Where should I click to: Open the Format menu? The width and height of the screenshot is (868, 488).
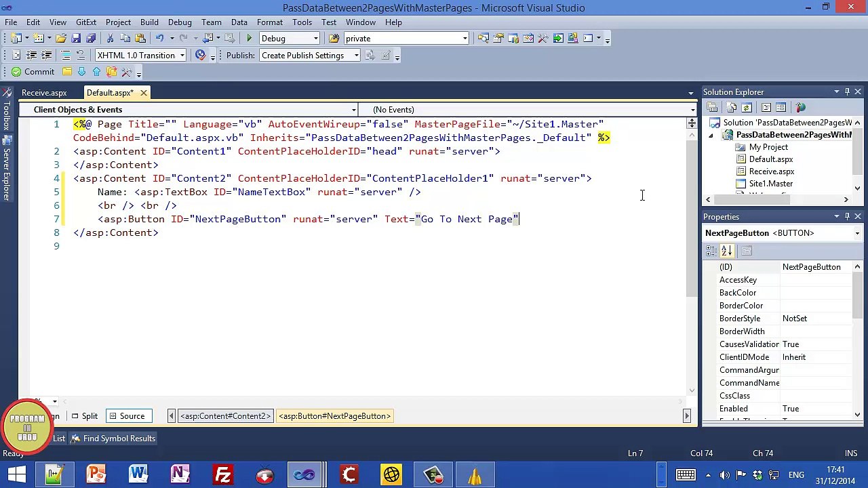(270, 22)
